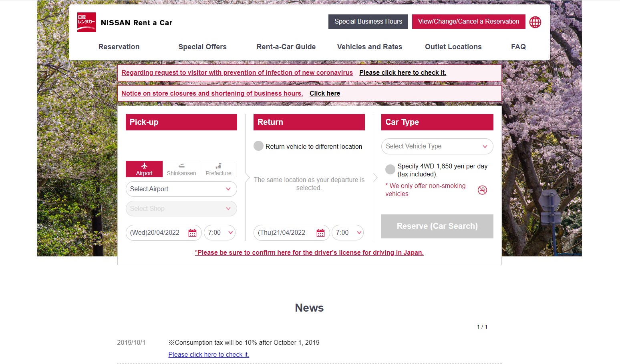This screenshot has height=364, width=620.
Task: Open the globe language selector
Action: pyautogui.click(x=535, y=22)
